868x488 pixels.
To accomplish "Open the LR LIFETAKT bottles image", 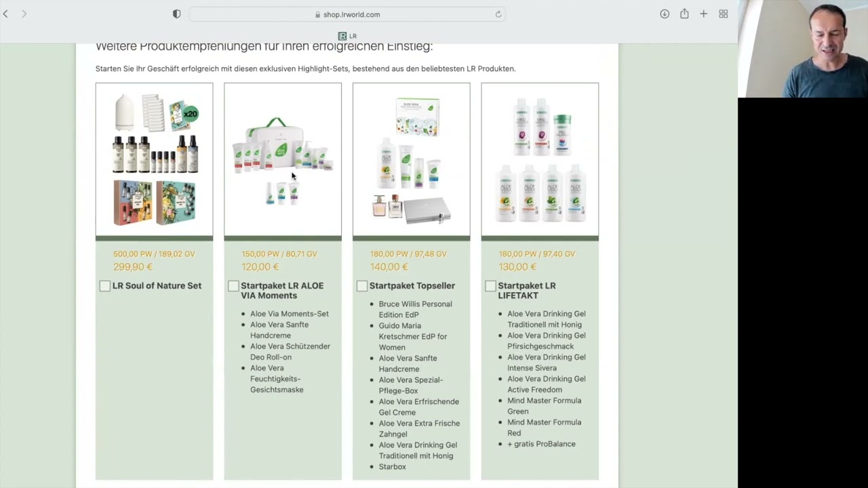I will coord(540,159).
